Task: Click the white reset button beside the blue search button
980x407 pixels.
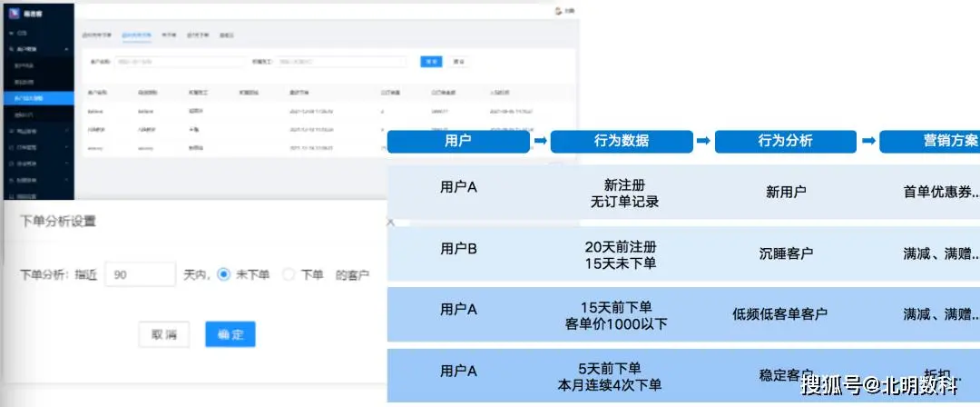Action: [459, 62]
